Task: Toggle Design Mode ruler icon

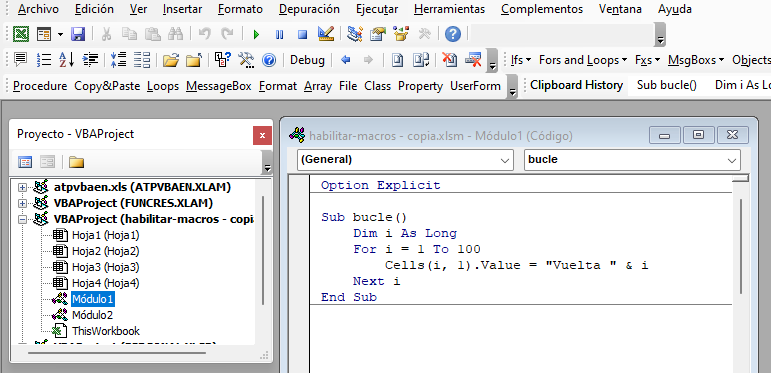Action: pyautogui.click(x=326, y=34)
